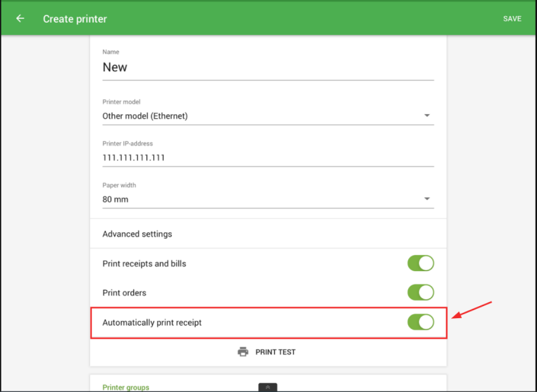The width and height of the screenshot is (537, 392).
Task: Click the Advanced settings section header
Action: click(x=137, y=234)
